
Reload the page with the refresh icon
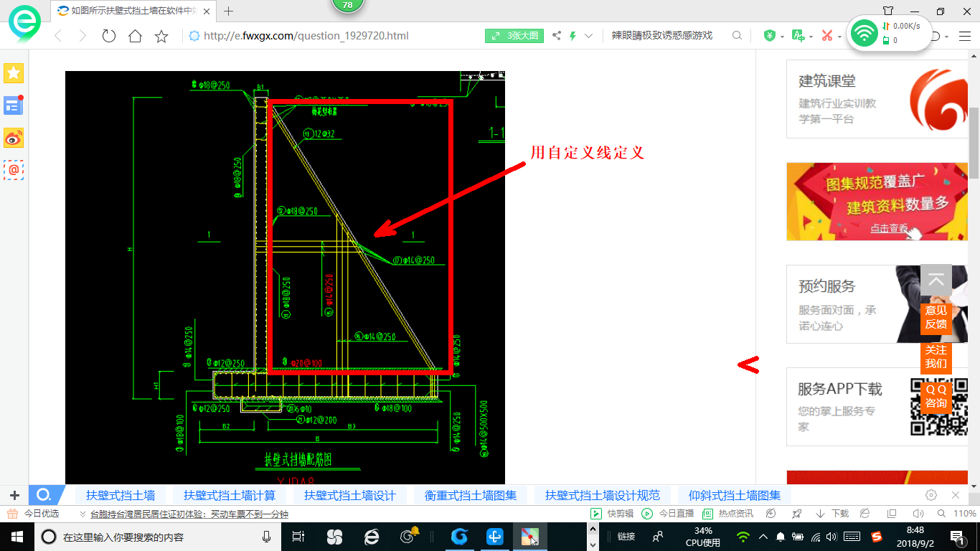pyautogui.click(x=109, y=36)
